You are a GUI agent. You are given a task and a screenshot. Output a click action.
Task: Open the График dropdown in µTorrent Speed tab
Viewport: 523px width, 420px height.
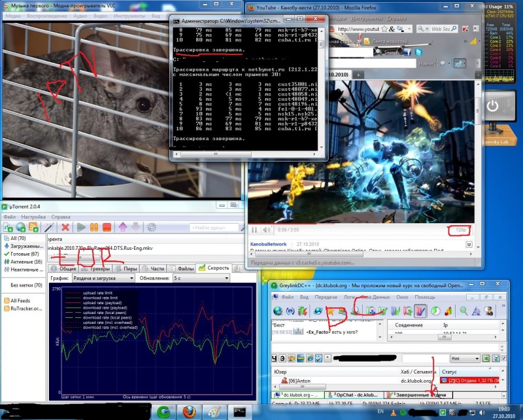(103, 278)
